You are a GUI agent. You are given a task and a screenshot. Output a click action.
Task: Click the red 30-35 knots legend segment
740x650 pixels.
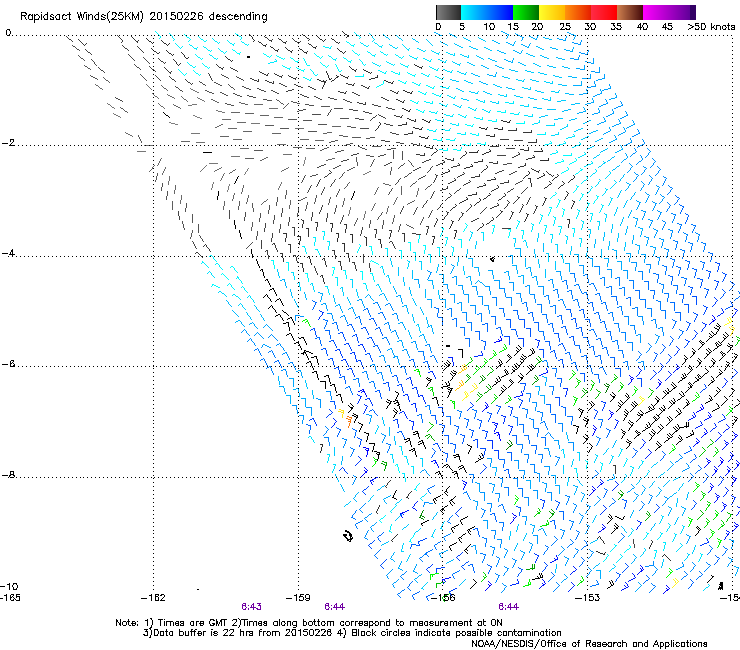click(604, 12)
